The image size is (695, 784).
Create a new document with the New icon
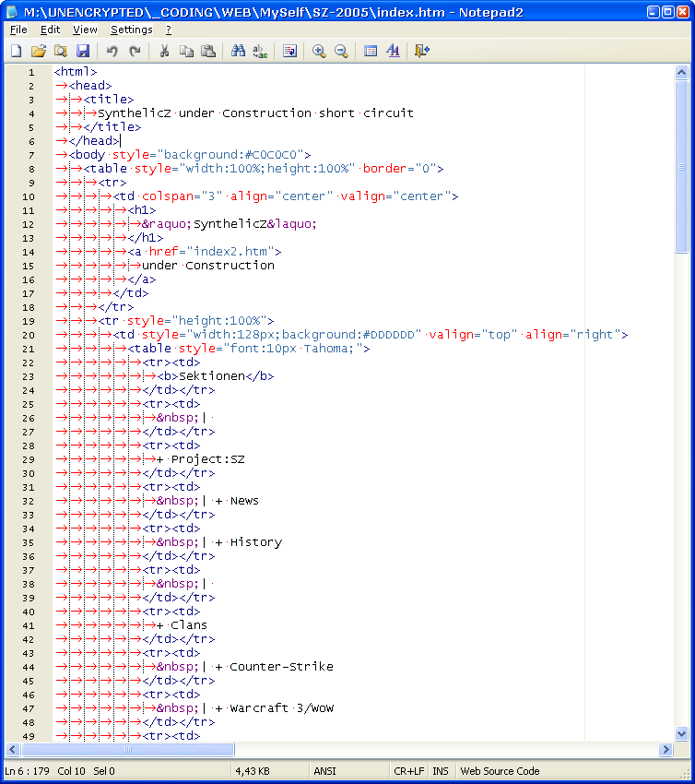pos(17,51)
